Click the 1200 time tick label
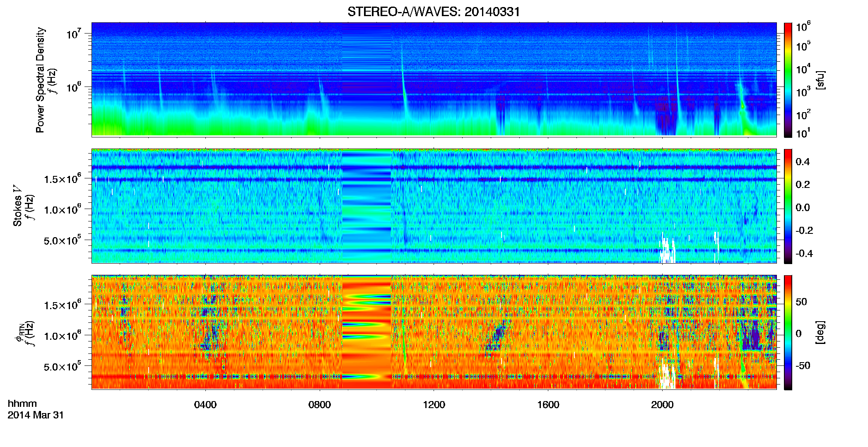Image resolution: width=868 pixels, height=447 pixels. (x=434, y=404)
